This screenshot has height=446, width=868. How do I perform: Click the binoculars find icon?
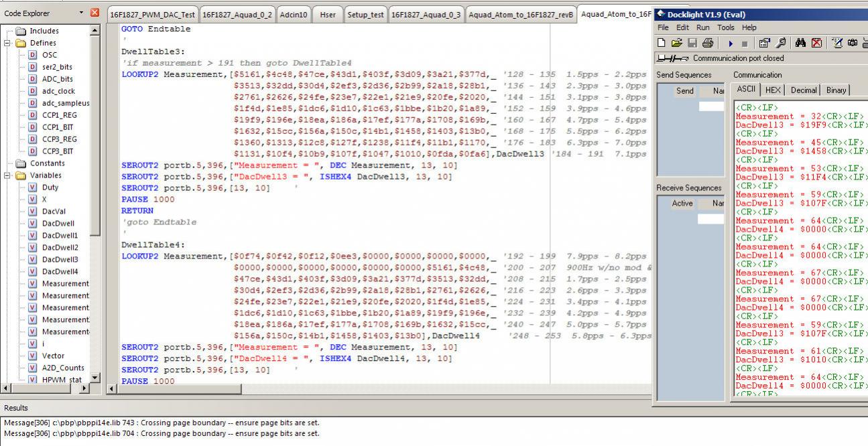(800, 43)
